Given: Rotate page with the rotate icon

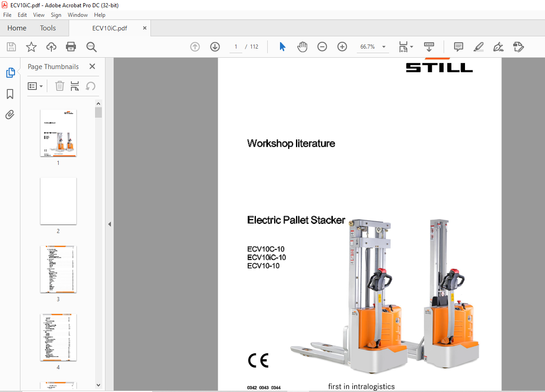Looking at the screenshot, I should pyautogui.click(x=90, y=86).
